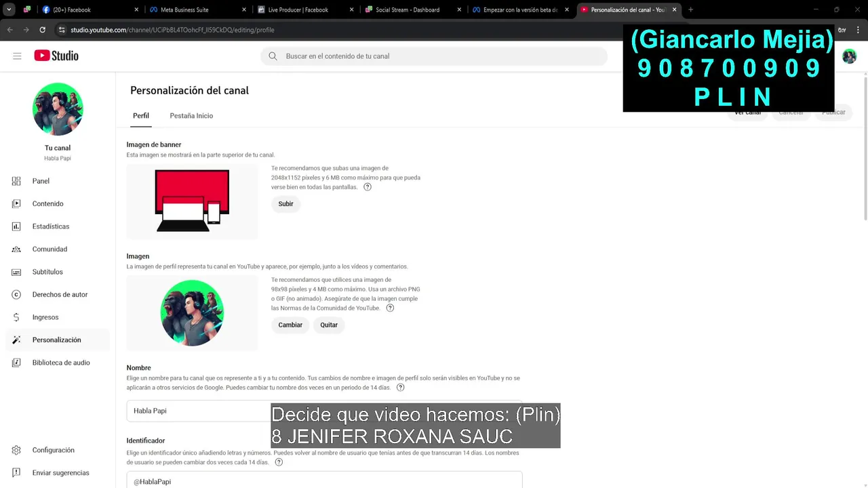Image resolution: width=868 pixels, height=488 pixels.
Task: Click the Tu canal label
Action: tap(58, 148)
